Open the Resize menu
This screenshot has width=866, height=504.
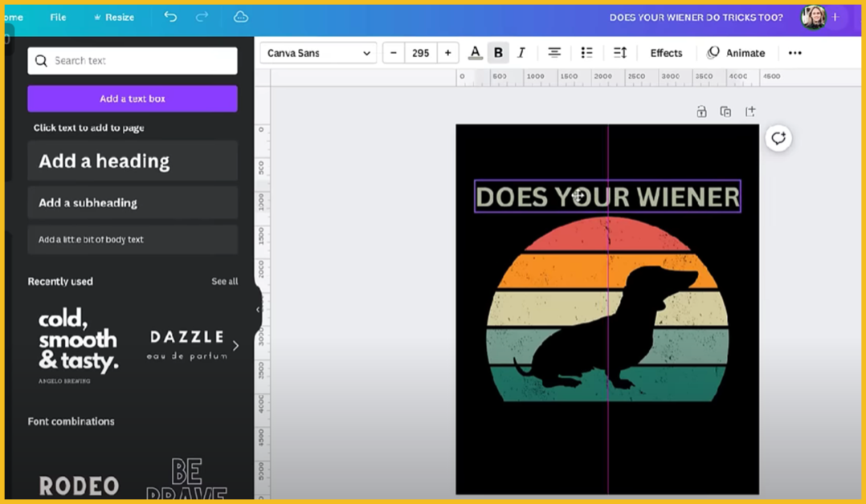click(x=114, y=17)
